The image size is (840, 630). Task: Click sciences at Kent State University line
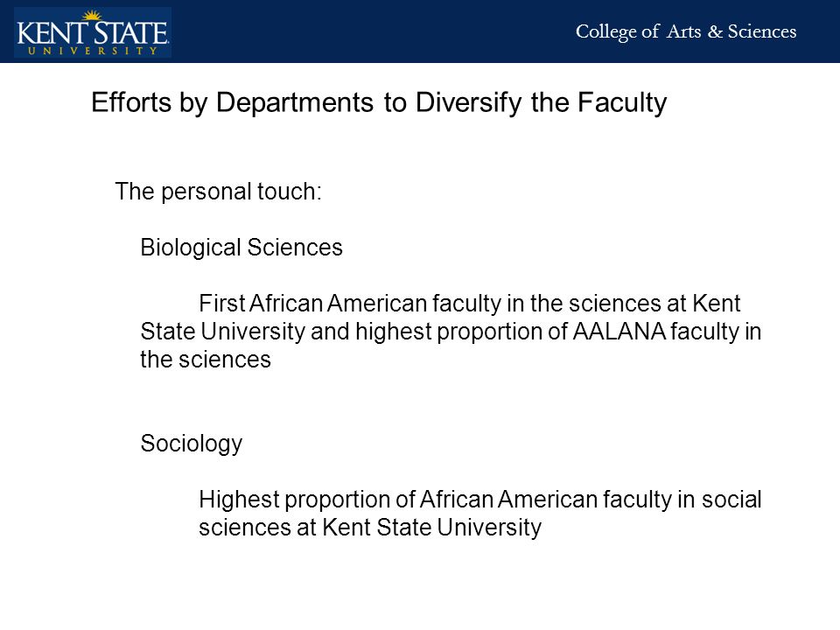[x=370, y=527]
